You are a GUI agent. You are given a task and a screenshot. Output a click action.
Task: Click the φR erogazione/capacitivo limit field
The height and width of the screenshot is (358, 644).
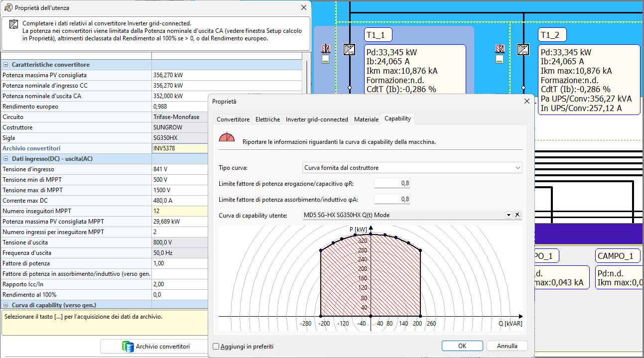click(x=392, y=183)
